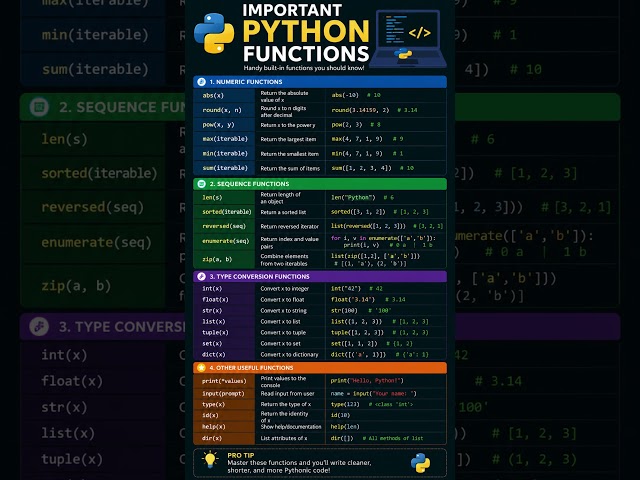The width and height of the screenshot is (640, 480).
Task: Click the Numeric Functions header icon
Action: coord(201,82)
